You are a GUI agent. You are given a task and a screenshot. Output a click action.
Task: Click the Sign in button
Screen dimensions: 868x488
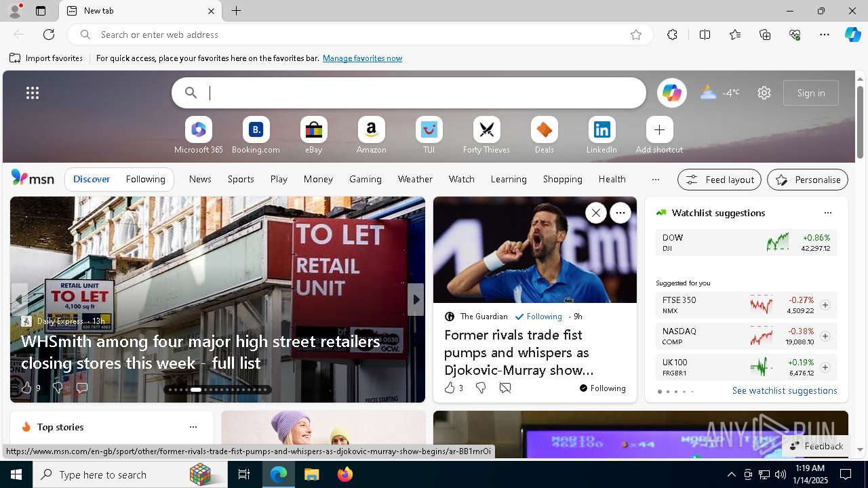[x=811, y=93]
